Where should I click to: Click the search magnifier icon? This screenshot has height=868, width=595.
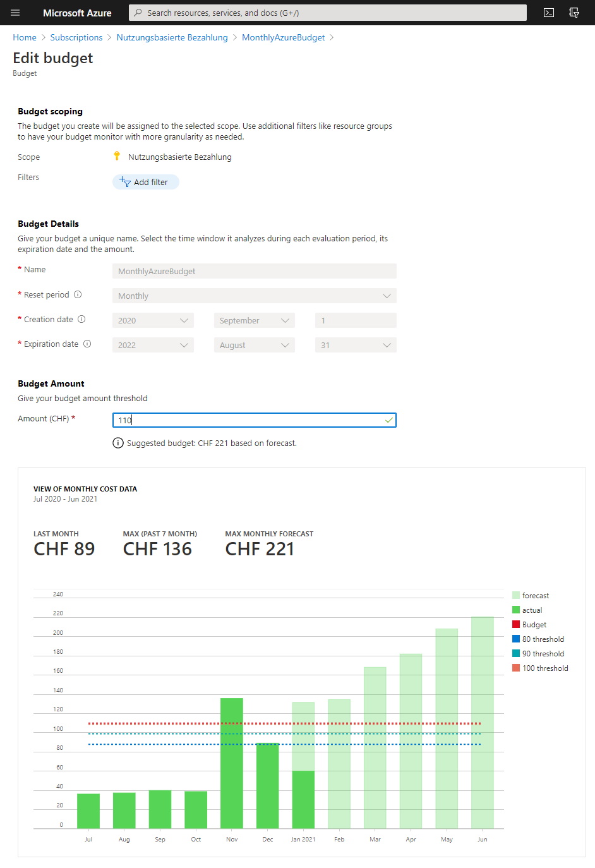[138, 13]
